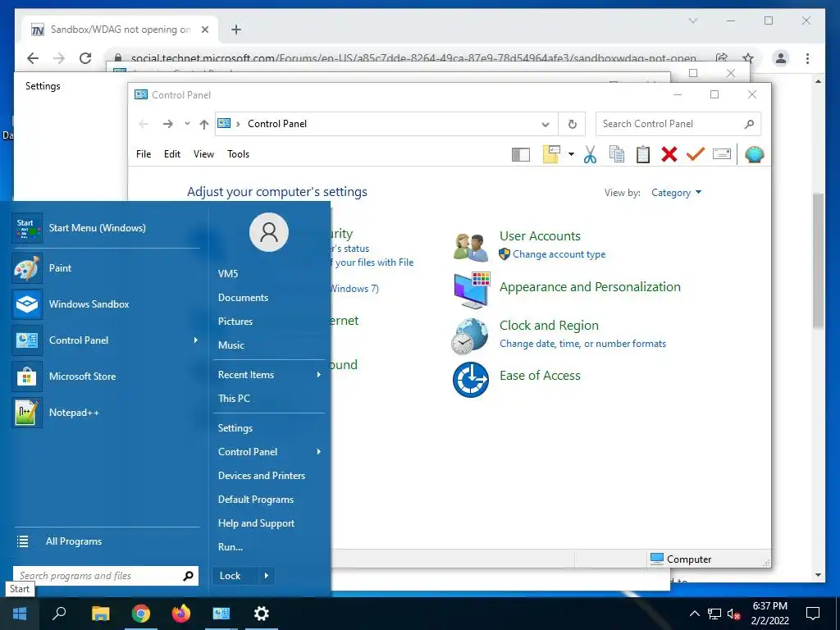The image size is (840, 630).
Task: Click the orange checkmark Properties icon
Action: tap(696, 154)
